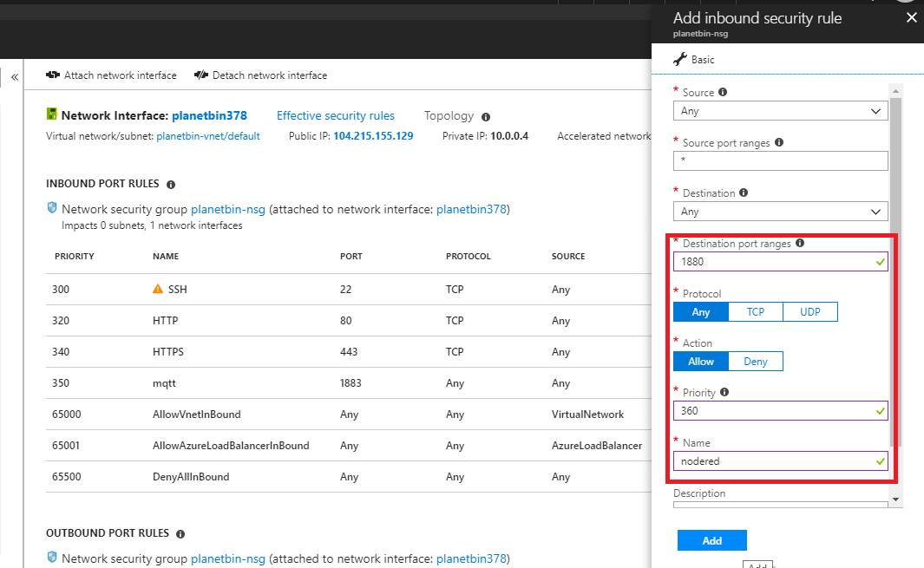Screen dimensions: 924x568
Task: Set action to Allow
Action: pyautogui.click(x=701, y=362)
